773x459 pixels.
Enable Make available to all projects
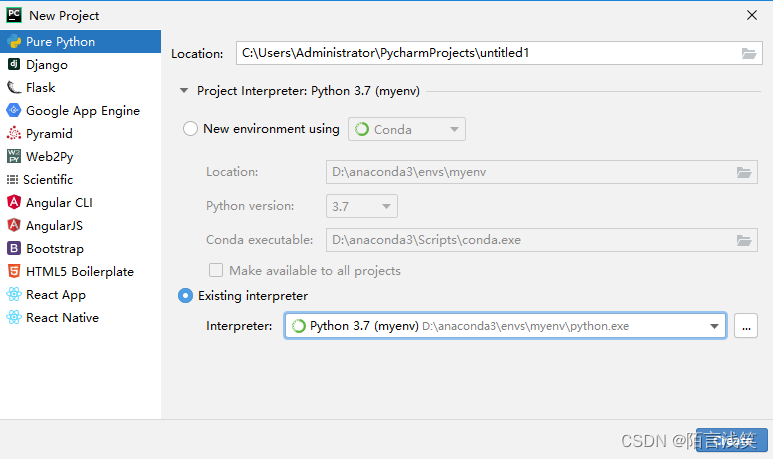coord(216,270)
